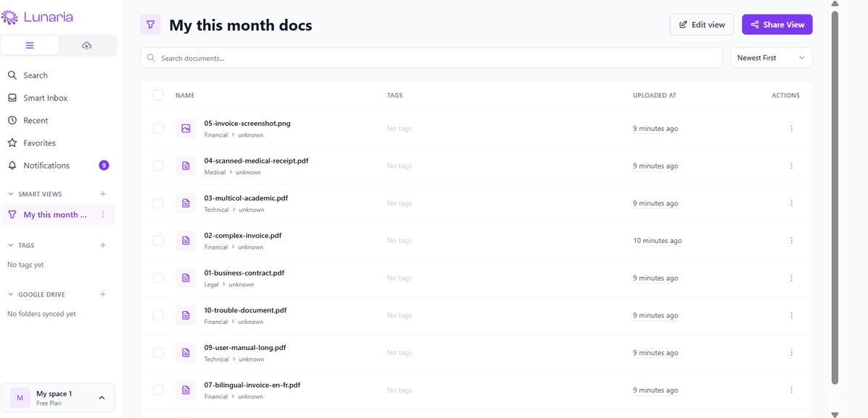This screenshot has height=418, width=868.
Task: Open document 01-business-contract.pdf
Action: click(244, 273)
